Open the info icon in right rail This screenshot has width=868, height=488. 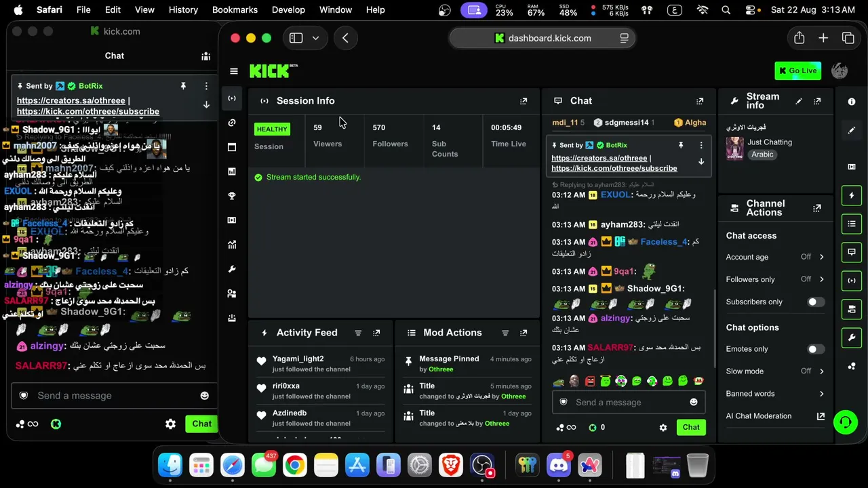pos(852,102)
